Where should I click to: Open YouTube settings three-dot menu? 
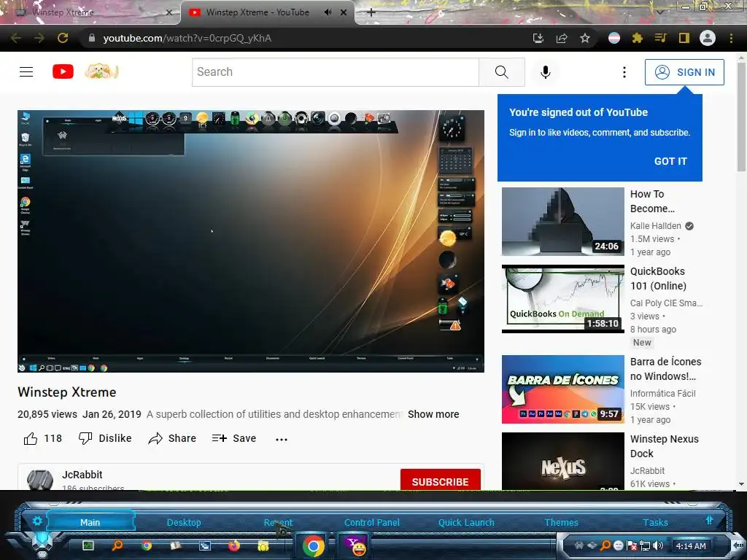tap(624, 72)
